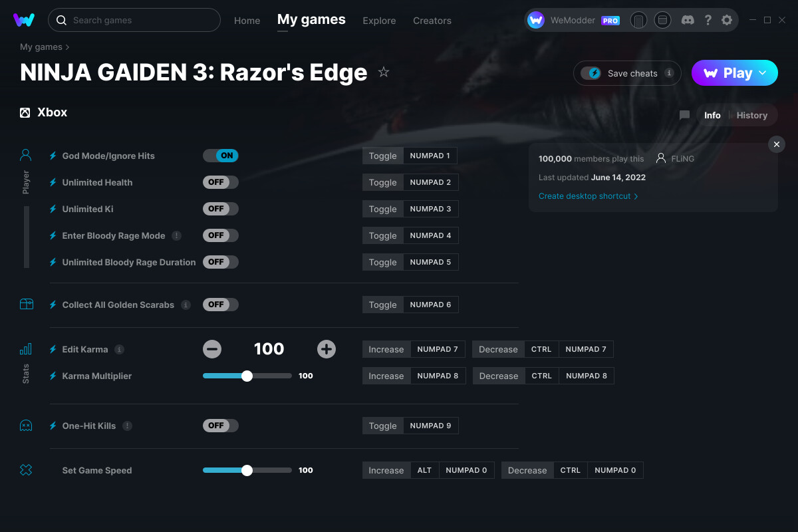Viewport: 798px width, 532px height.
Task: Increase Edit Karma with plus button
Action: pos(327,349)
